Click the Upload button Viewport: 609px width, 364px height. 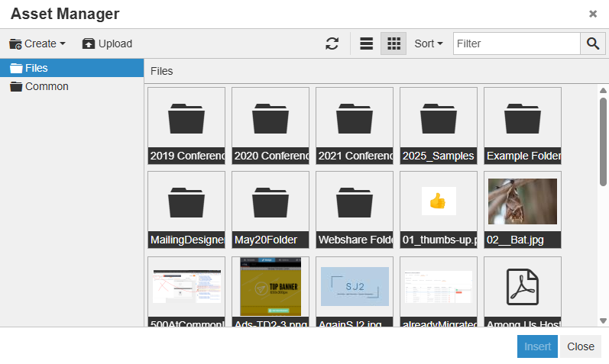[107, 43]
